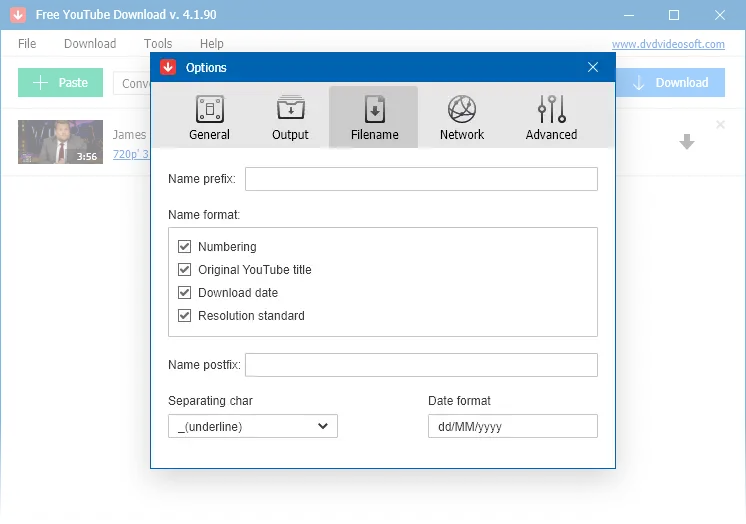Select the Filename options tab
Screen dimensions: 746x524
(374, 117)
